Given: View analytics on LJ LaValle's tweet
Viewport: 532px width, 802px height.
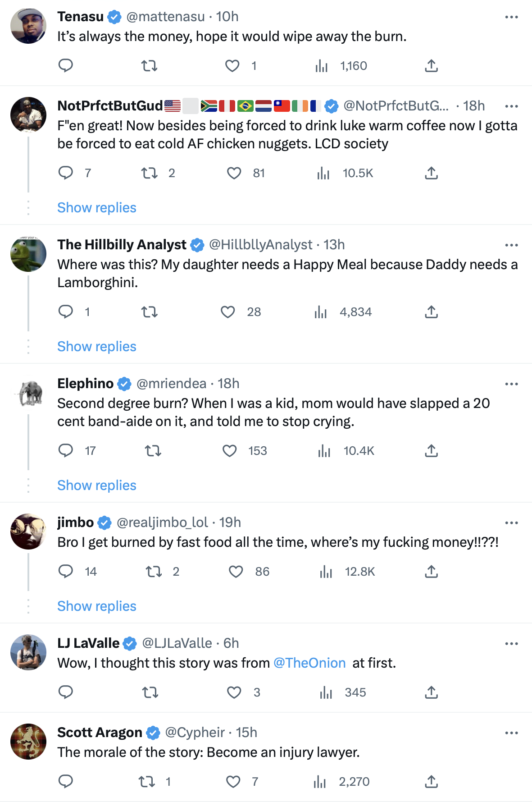Looking at the screenshot, I should point(326,692).
